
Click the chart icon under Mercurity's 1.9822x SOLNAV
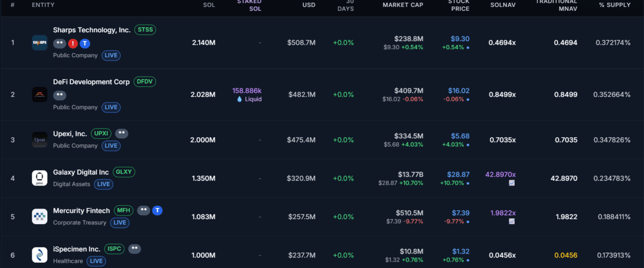coord(512,221)
